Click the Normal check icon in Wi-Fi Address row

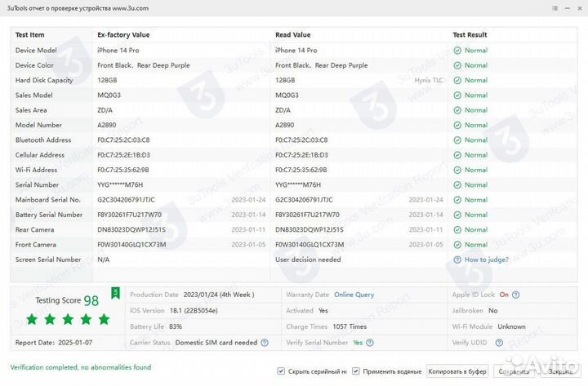pyautogui.click(x=458, y=170)
